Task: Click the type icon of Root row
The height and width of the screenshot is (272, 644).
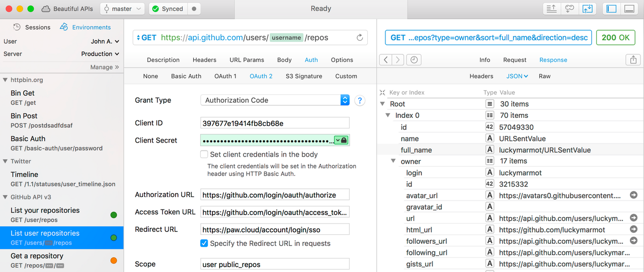Action: point(490,104)
